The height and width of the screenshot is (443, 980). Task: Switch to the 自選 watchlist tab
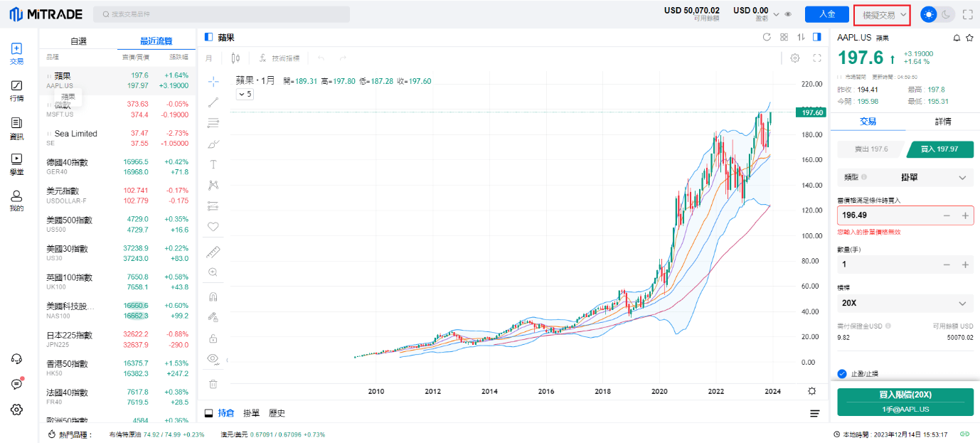click(78, 41)
